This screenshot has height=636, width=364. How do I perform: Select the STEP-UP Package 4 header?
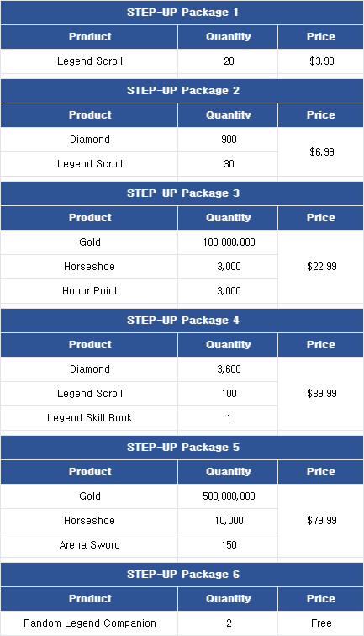click(x=182, y=321)
